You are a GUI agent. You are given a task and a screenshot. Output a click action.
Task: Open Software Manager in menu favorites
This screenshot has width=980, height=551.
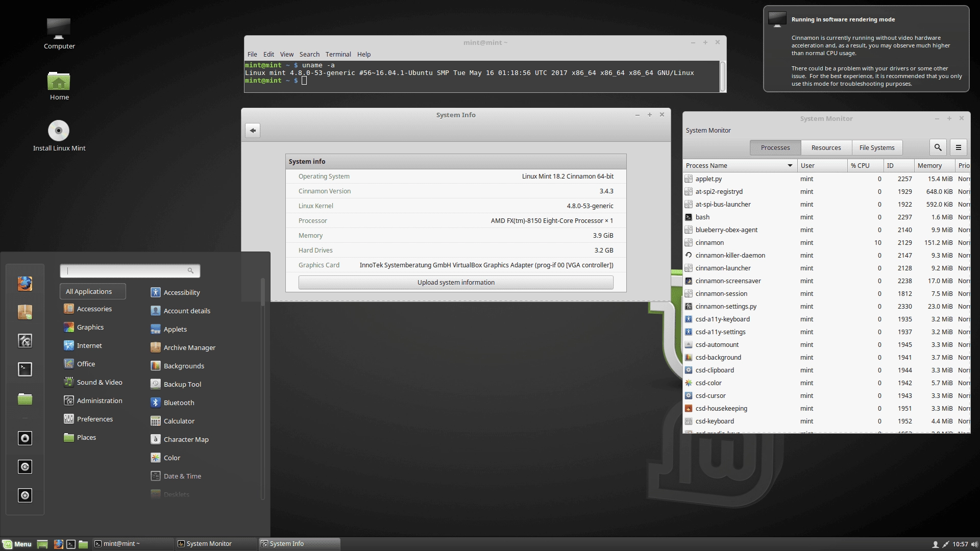pos(25,312)
